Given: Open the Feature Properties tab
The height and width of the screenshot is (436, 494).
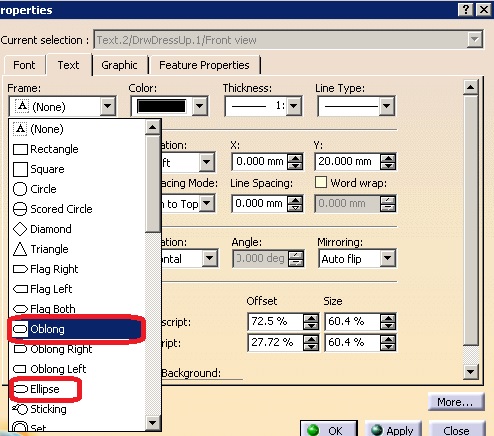Looking at the screenshot, I should (204, 65).
